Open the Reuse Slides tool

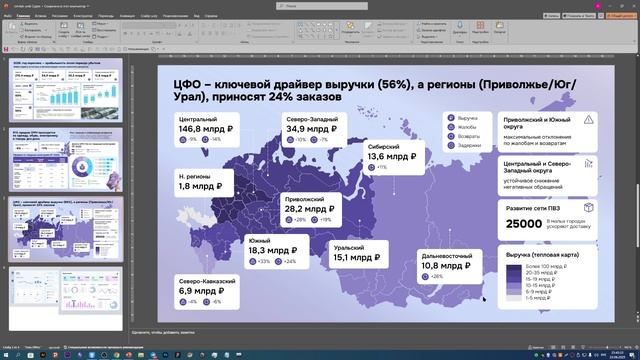80,29
